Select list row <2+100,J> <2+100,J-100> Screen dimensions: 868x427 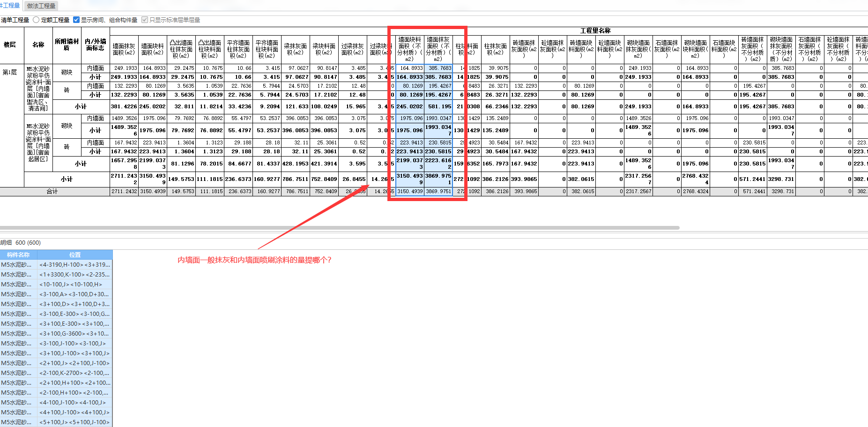pyautogui.click(x=56, y=363)
